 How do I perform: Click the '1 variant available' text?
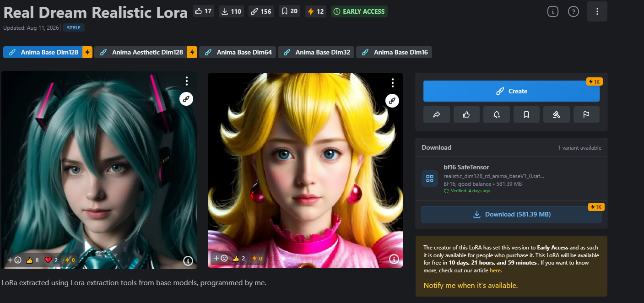[579, 148]
